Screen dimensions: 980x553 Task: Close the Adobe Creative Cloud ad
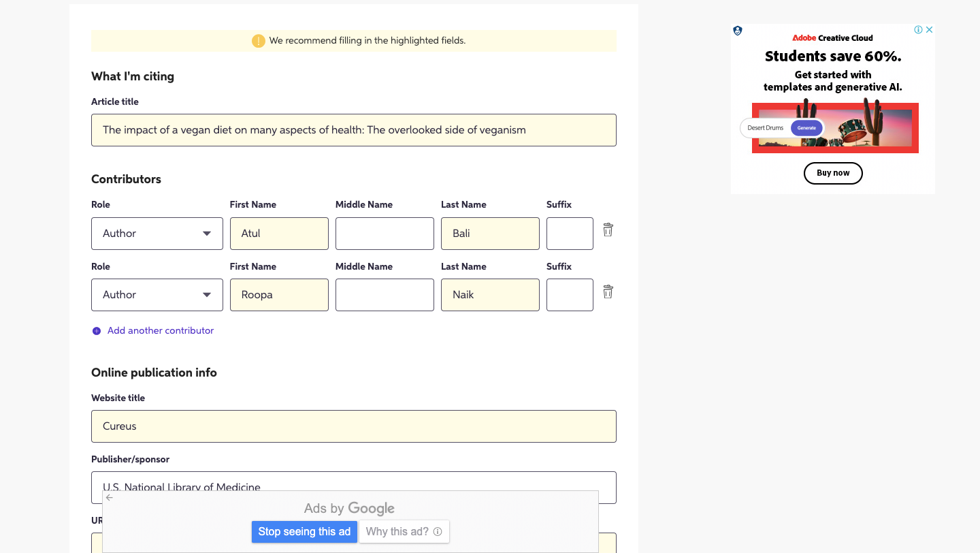[x=929, y=30]
